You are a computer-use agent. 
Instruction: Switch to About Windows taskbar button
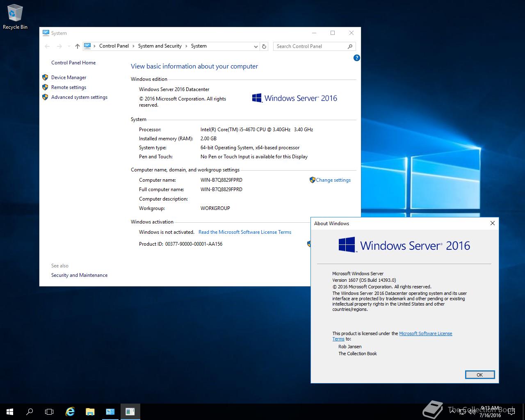(130, 411)
